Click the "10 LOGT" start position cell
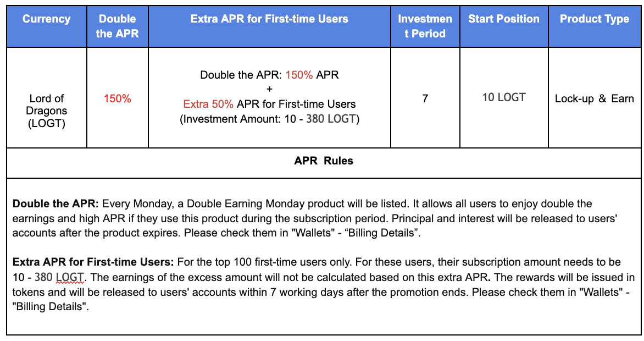This screenshot has height=341, width=644. pyautogui.click(x=503, y=98)
